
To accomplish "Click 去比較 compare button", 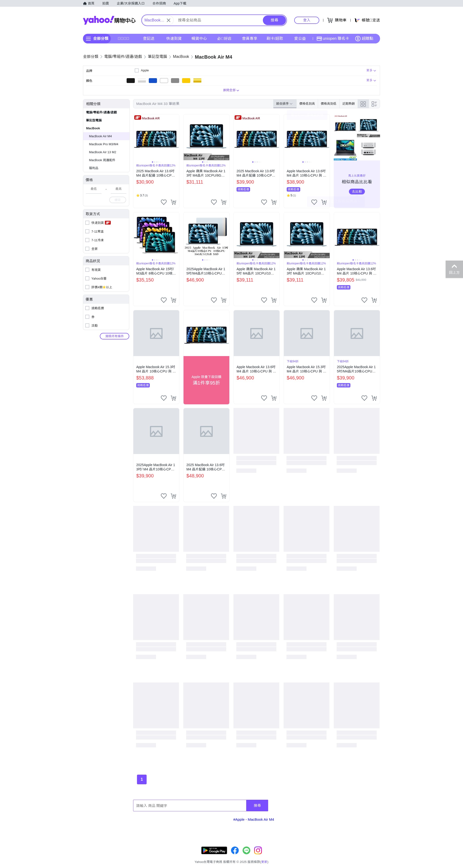I will coord(357,191).
